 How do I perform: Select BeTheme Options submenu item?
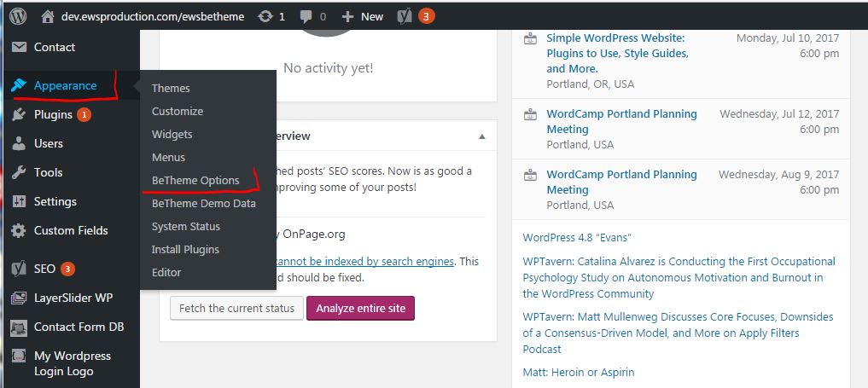click(195, 181)
